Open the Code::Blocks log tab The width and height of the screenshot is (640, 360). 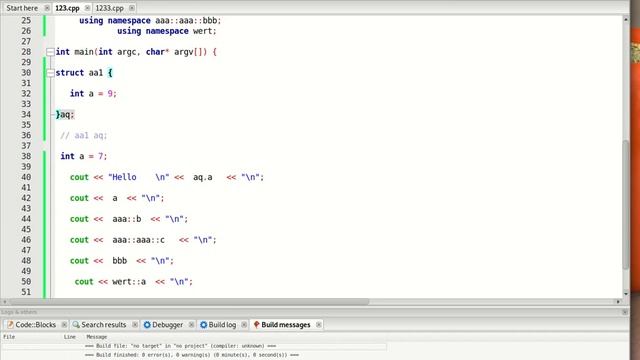(35, 324)
